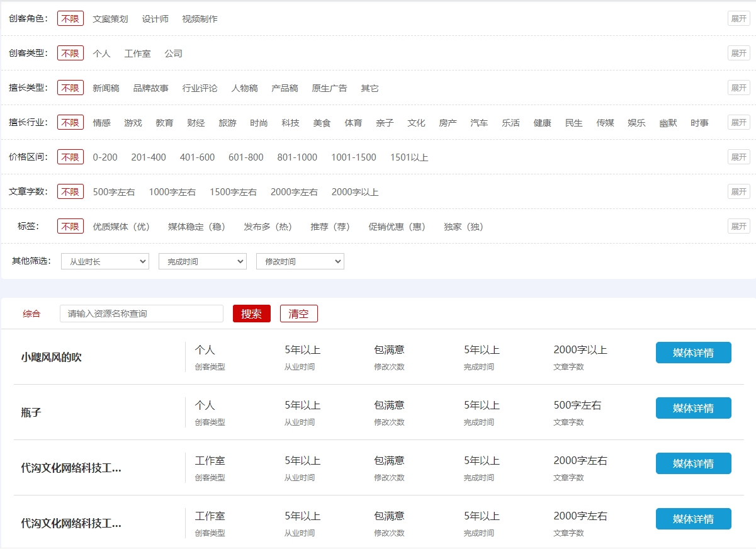Filter by 科技 industry
The width and height of the screenshot is (756, 549).
(x=290, y=123)
